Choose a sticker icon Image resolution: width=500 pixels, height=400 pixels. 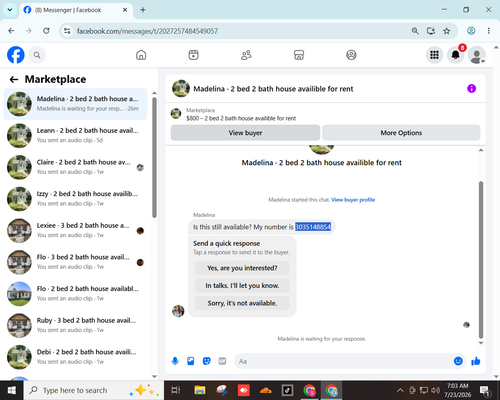click(207, 361)
